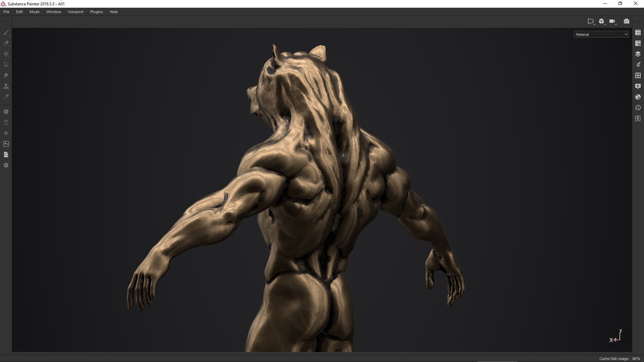Open the Texture Set Settings panel
The height and width of the screenshot is (362, 644).
[x=638, y=43]
